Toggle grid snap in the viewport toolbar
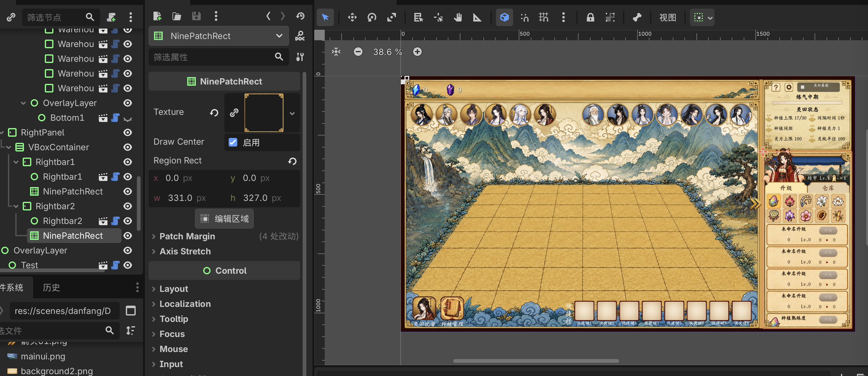The width and height of the screenshot is (868, 376). point(544,17)
